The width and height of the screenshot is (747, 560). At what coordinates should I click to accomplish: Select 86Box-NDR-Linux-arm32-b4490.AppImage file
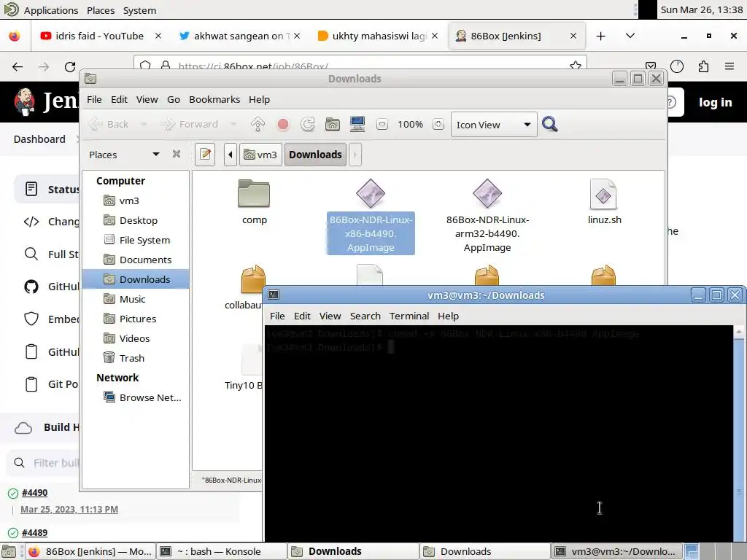[487, 217]
